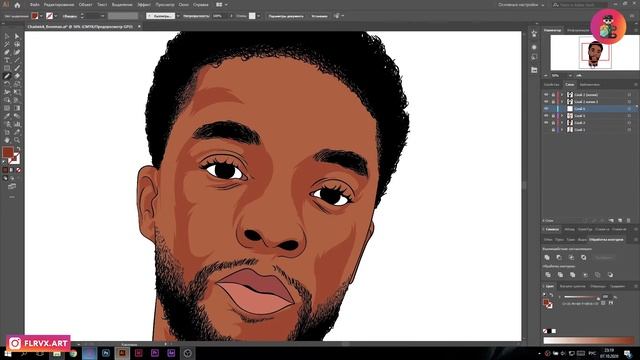Select the Rotate tool
The width and height of the screenshot is (640, 360).
tap(7, 84)
